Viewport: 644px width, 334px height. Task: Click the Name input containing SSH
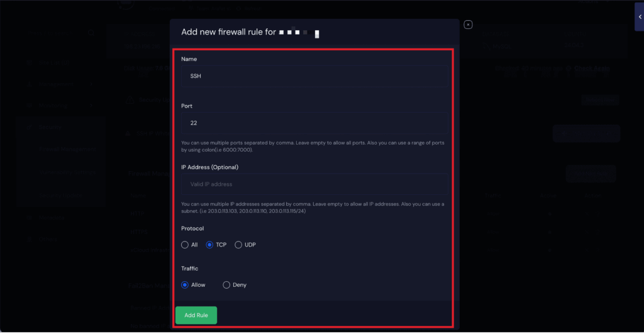[x=314, y=76]
